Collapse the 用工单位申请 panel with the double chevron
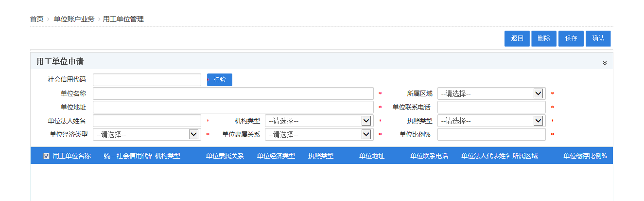 [605, 63]
